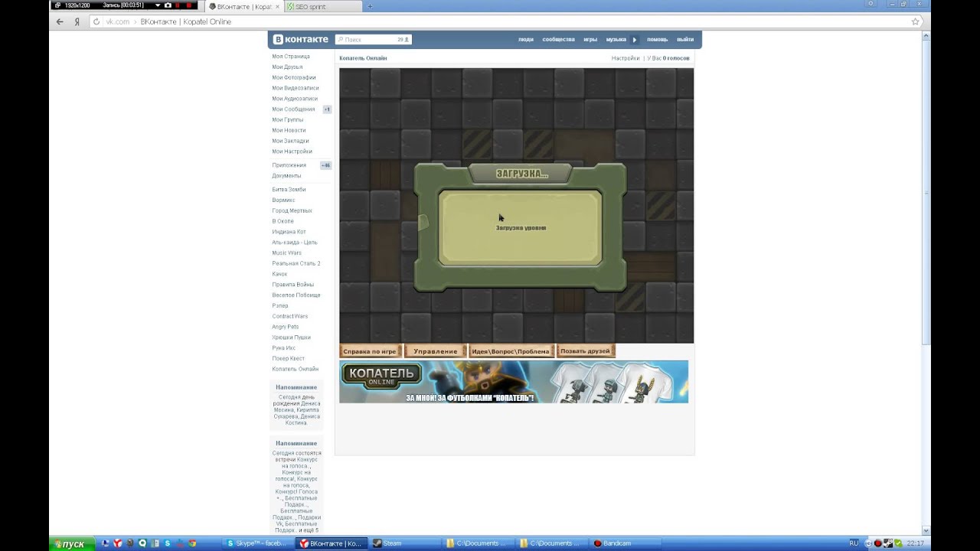Launch Индиана Кот app from sidebar

click(289, 232)
